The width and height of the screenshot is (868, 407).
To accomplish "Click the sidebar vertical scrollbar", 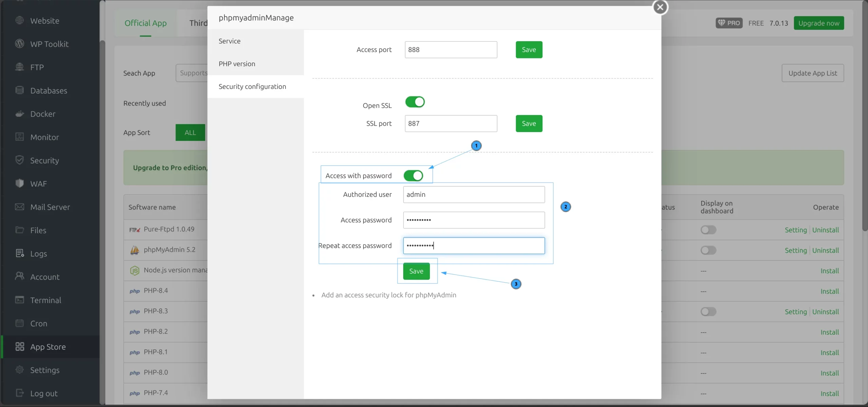I will pos(102,222).
